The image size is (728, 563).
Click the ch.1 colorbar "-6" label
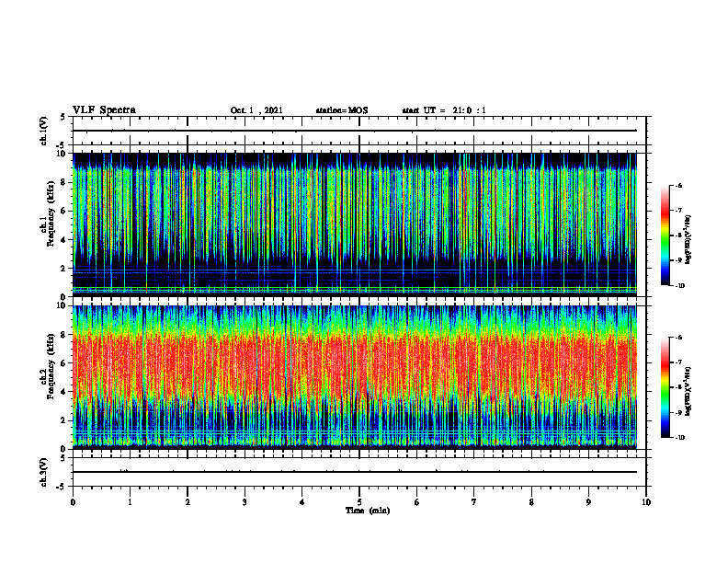click(679, 185)
